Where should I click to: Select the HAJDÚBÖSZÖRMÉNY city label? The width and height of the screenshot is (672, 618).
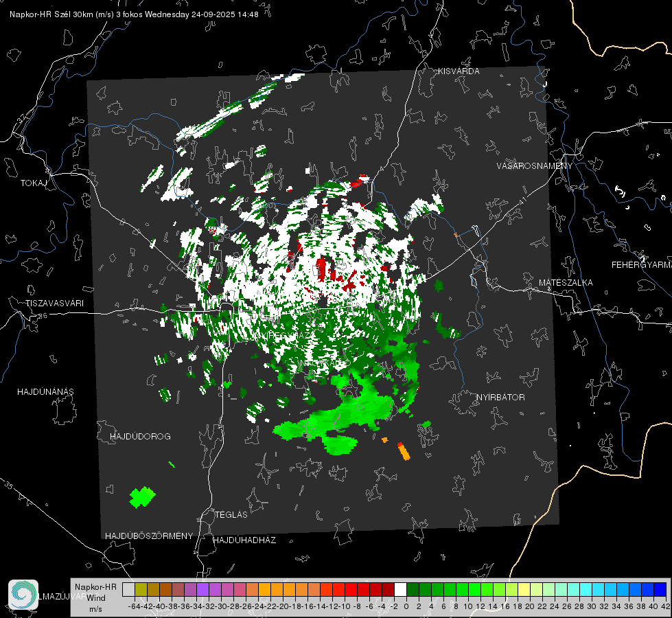coord(149,536)
